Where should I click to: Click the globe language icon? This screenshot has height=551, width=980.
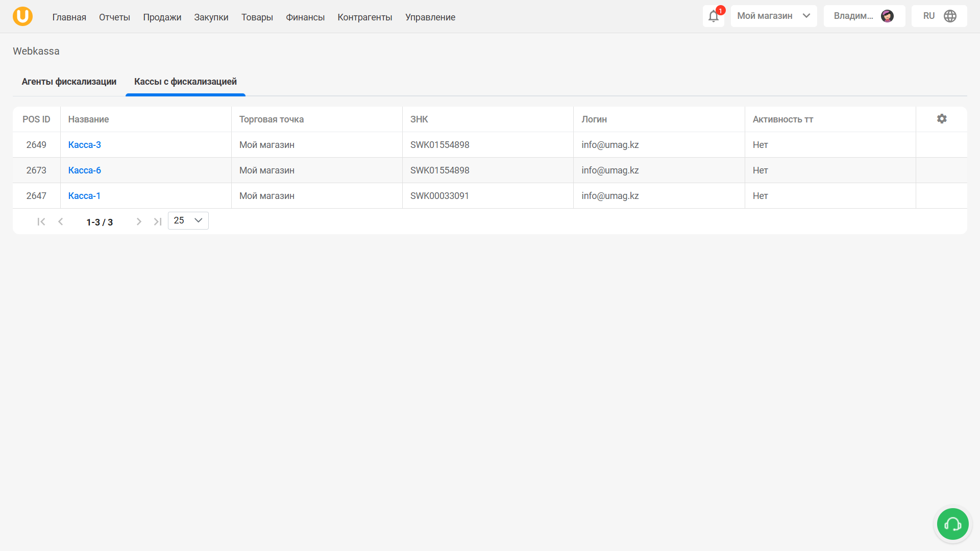[x=950, y=16]
